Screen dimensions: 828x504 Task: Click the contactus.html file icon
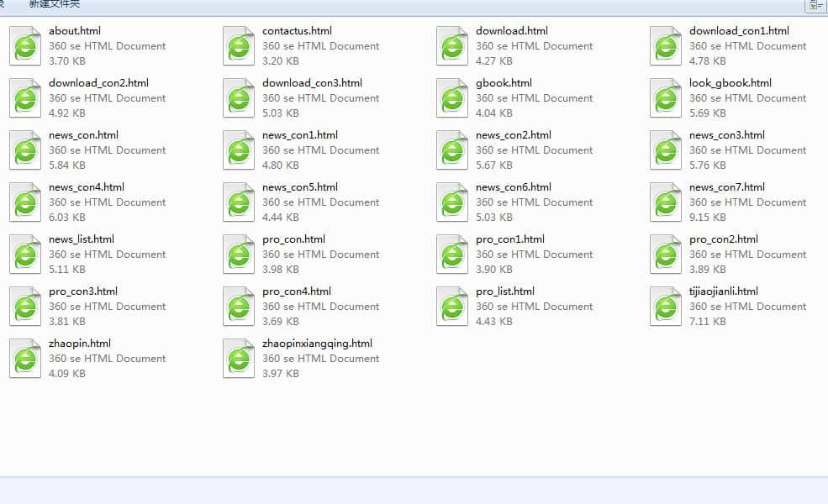coord(239,46)
